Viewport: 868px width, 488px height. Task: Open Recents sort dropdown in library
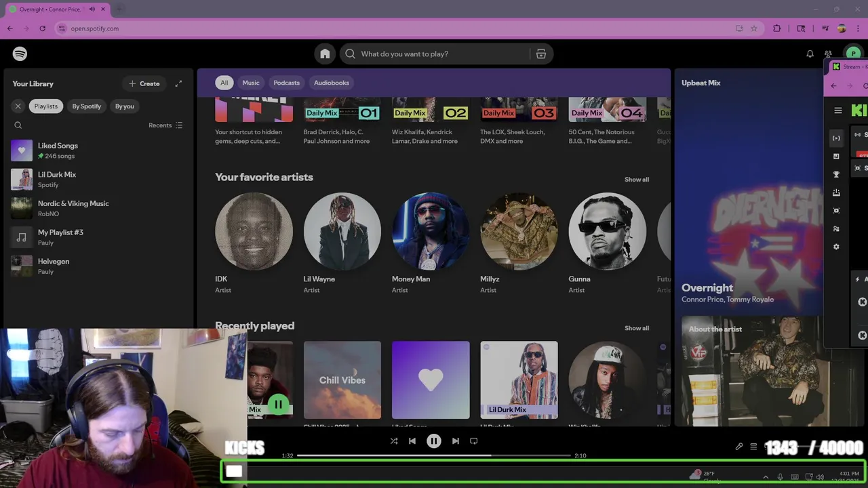pyautogui.click(x=165, y=125)
